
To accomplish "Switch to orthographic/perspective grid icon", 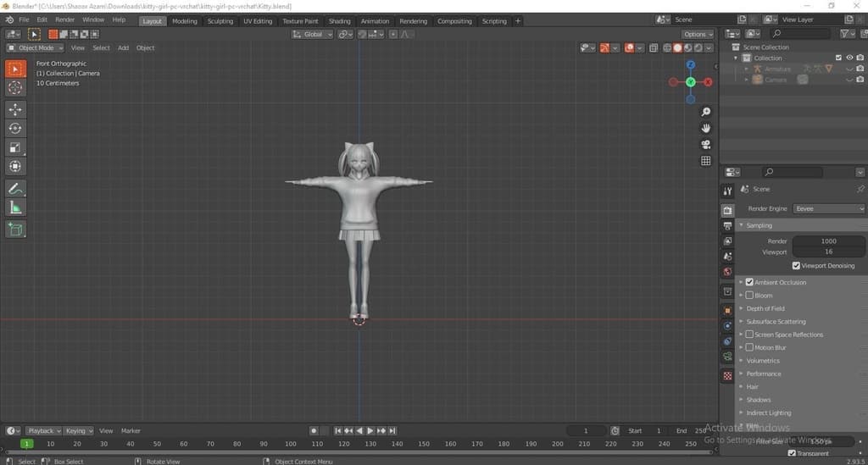I will (x=705, y=160).
